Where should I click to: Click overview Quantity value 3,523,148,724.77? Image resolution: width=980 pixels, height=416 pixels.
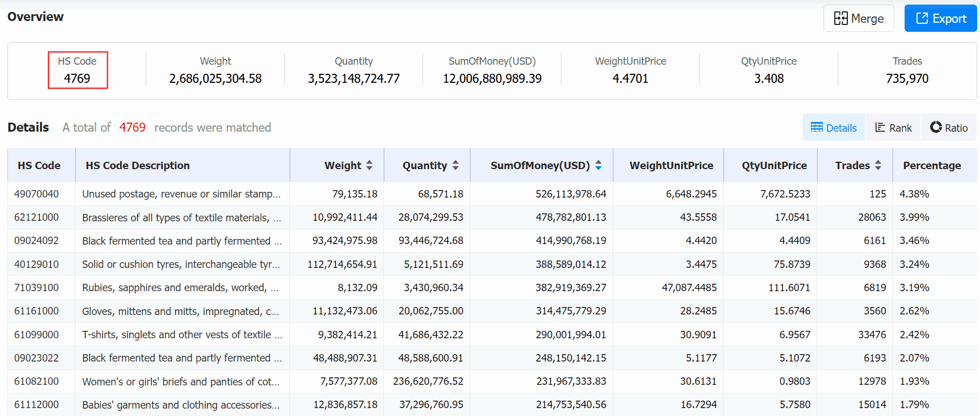click(x=354, y=78)
